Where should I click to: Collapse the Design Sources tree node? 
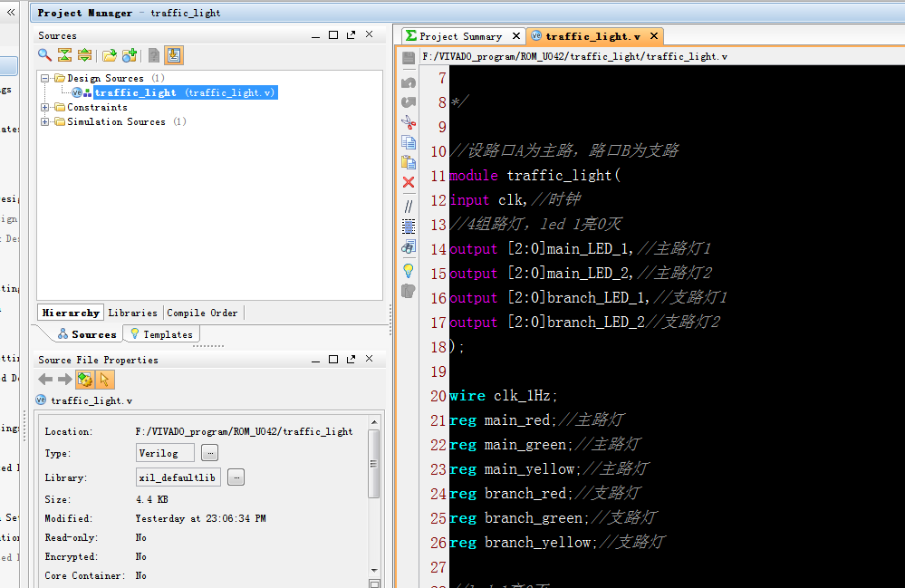[45, 78]
